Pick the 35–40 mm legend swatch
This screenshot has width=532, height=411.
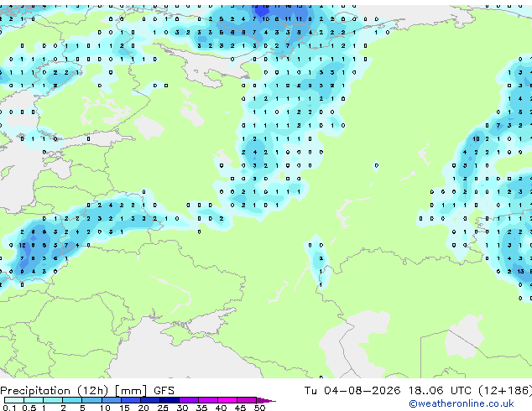pyautogui.click(x=208, y=400)
